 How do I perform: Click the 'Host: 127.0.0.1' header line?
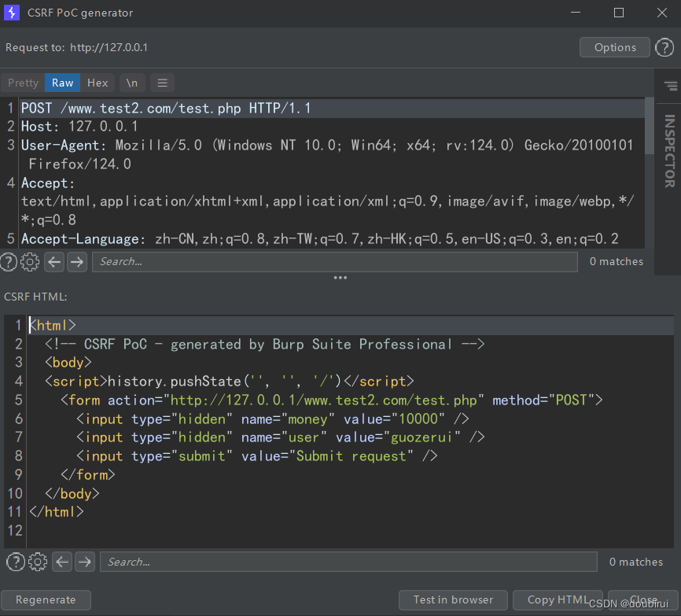click(79, 127)
